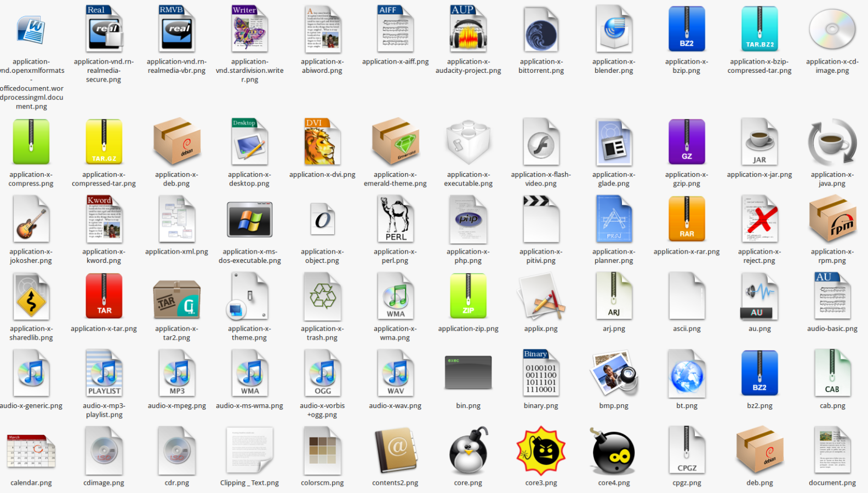
Task: Click the AIFF sheet music icon
Action: [x=395, y=29]
